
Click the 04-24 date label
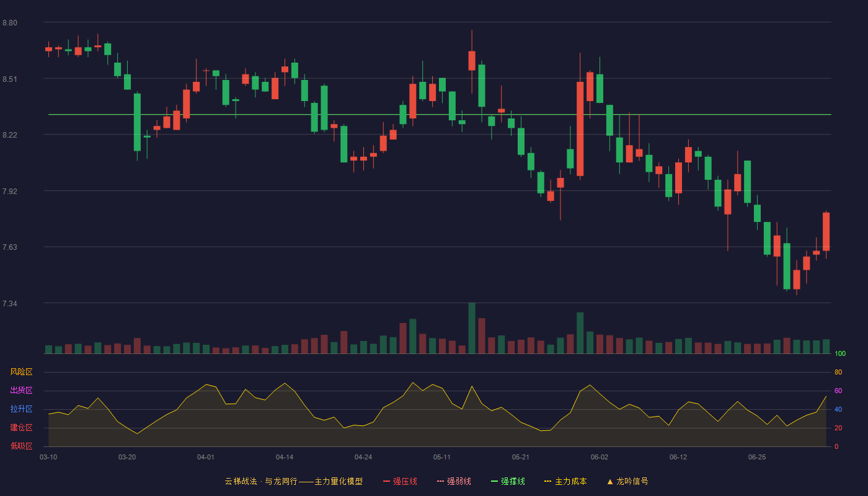point(363,457)
